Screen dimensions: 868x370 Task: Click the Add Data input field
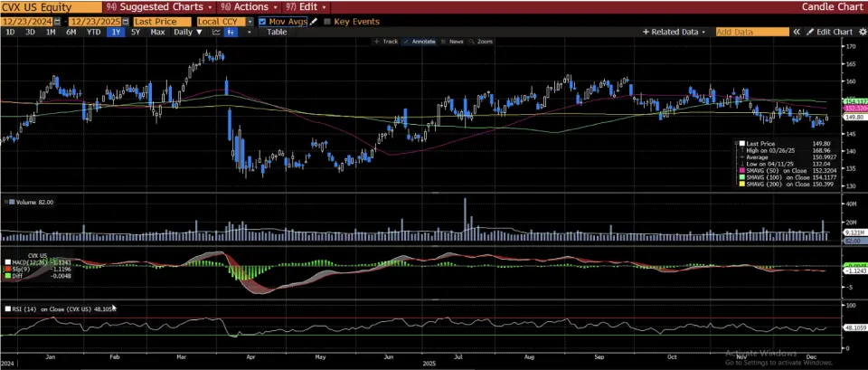point(750,32)
